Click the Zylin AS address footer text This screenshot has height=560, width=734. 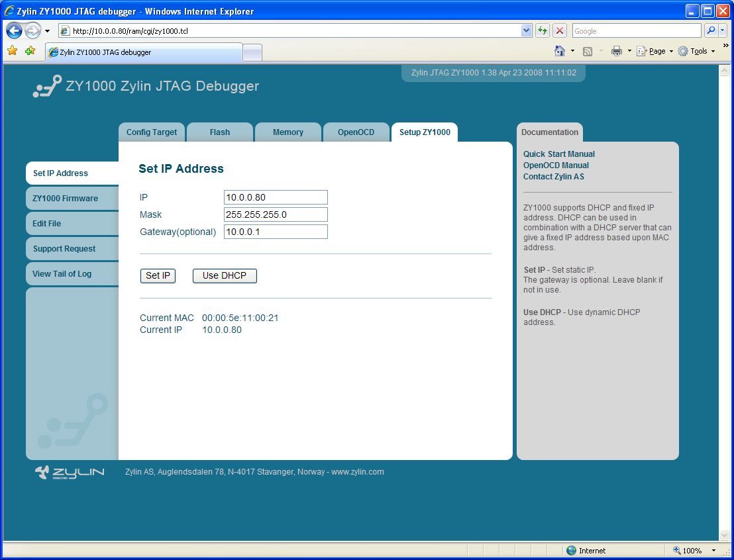coord(254,472)
